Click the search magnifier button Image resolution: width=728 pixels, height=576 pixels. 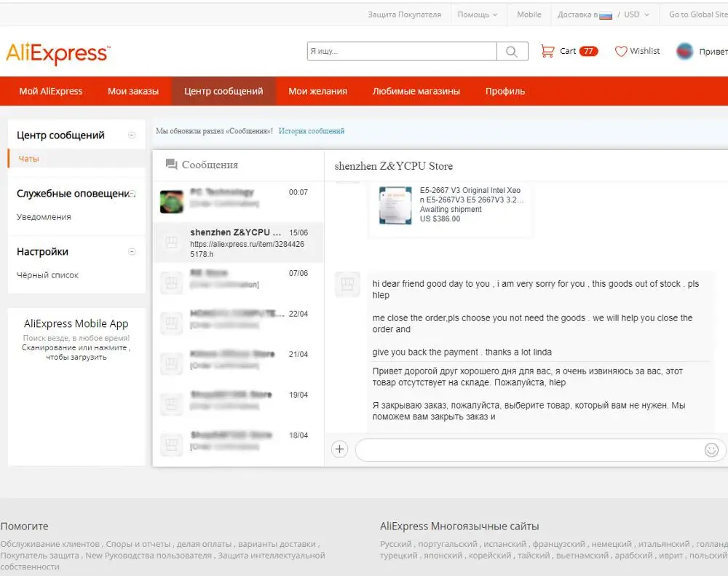[x=512, y=51]
